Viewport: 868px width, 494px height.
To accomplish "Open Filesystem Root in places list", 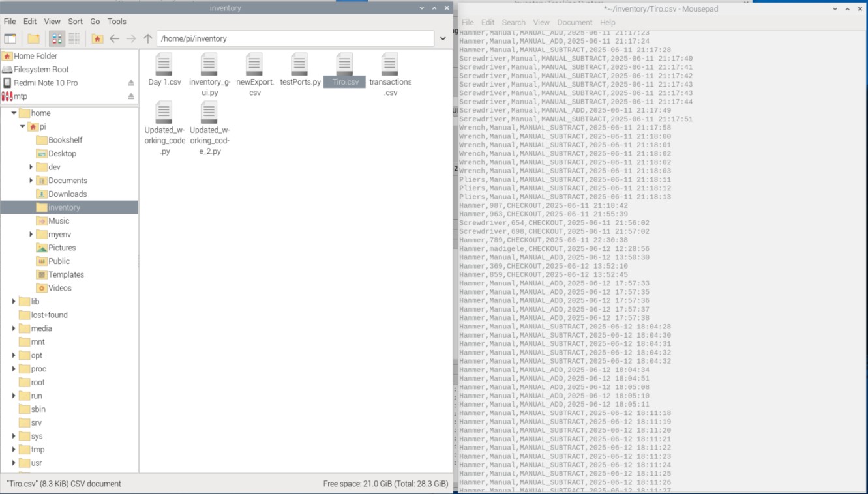I will click(40, 70).
